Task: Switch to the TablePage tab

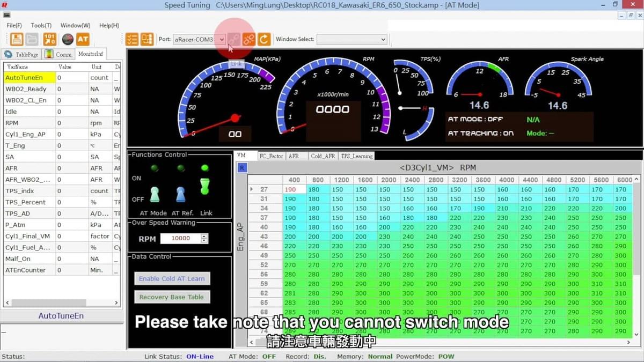Action: [21, 54]
